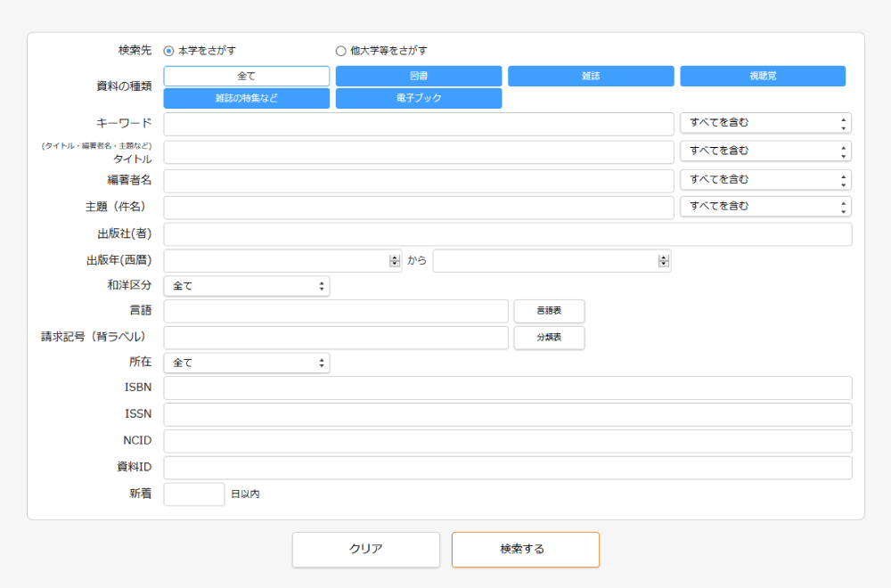Expand the 編著者名 match condition dropdown
Viewport: 891px width, 588px height.
pyautogui.click(x=765, y=180)
